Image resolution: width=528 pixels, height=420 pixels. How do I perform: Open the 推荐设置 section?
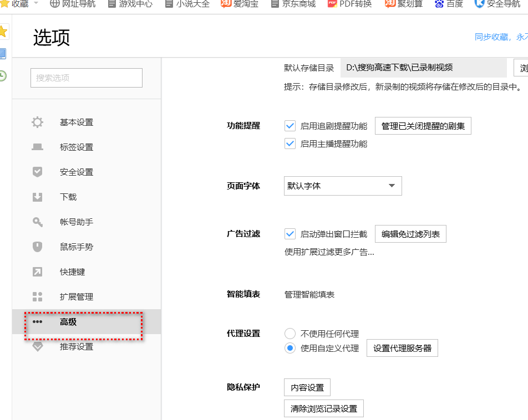click(x=77, y=347)
